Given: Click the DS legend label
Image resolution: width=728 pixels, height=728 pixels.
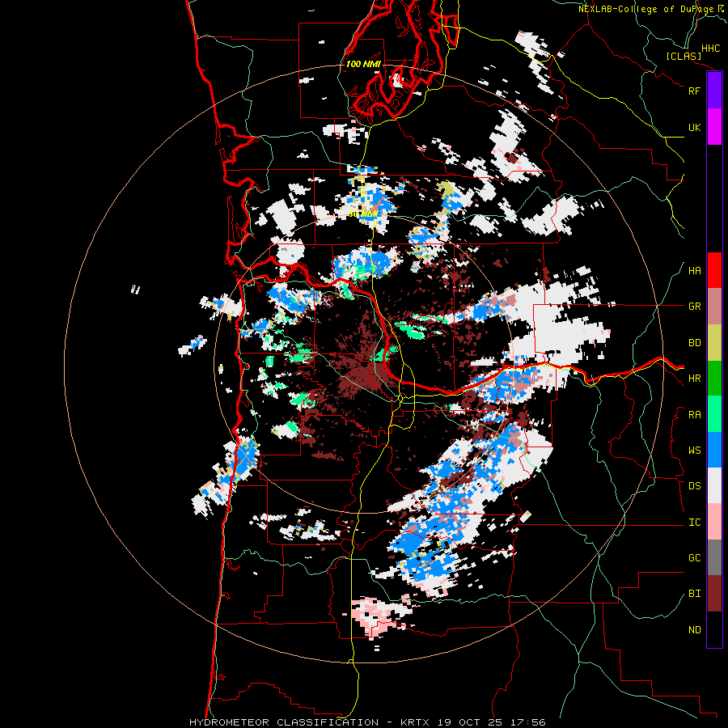Looking at the screenshot, I should click(x=694, y=486).
